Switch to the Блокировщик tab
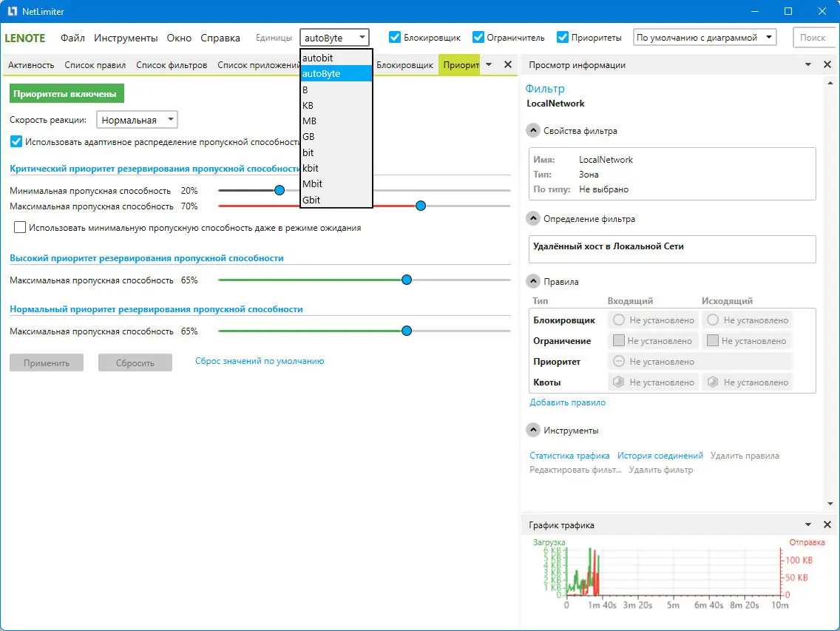 pos(404,65)
